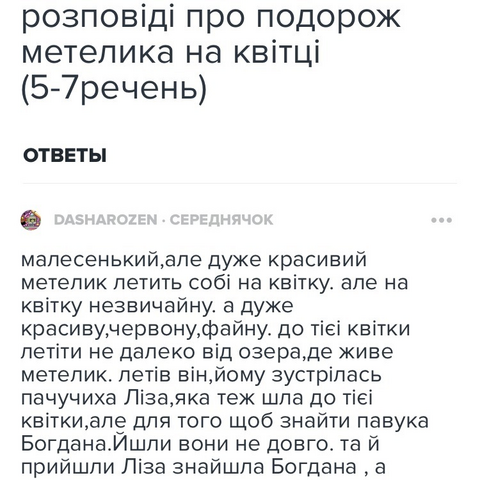Tap the '(5-7речень)' text in the question
Screen dimensions: 480x480
114,89
